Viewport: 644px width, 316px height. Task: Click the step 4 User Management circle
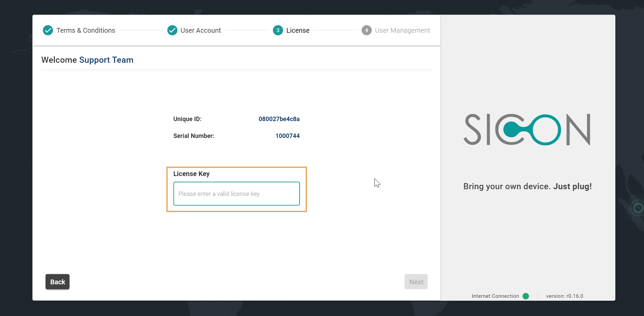(x=366, y=30)
